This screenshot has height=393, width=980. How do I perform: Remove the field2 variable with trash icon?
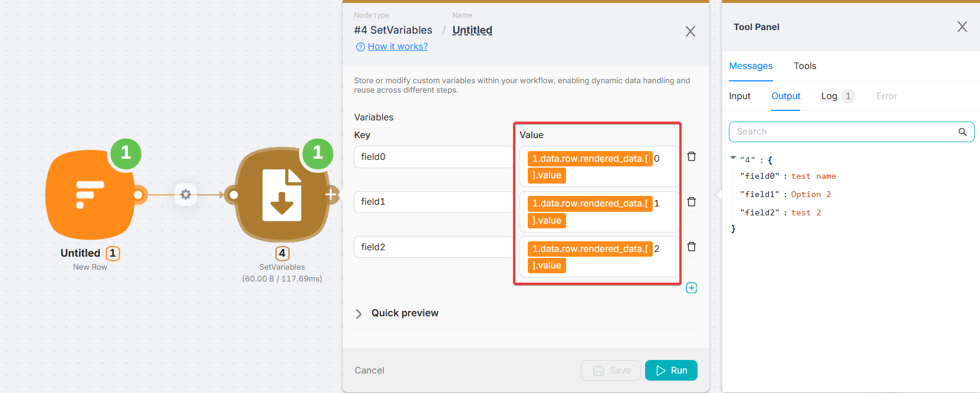[x=692, y=247]
